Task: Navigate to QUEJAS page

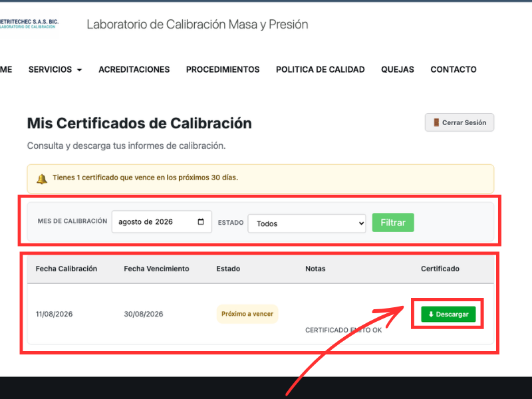Action: tap(397, 70)
